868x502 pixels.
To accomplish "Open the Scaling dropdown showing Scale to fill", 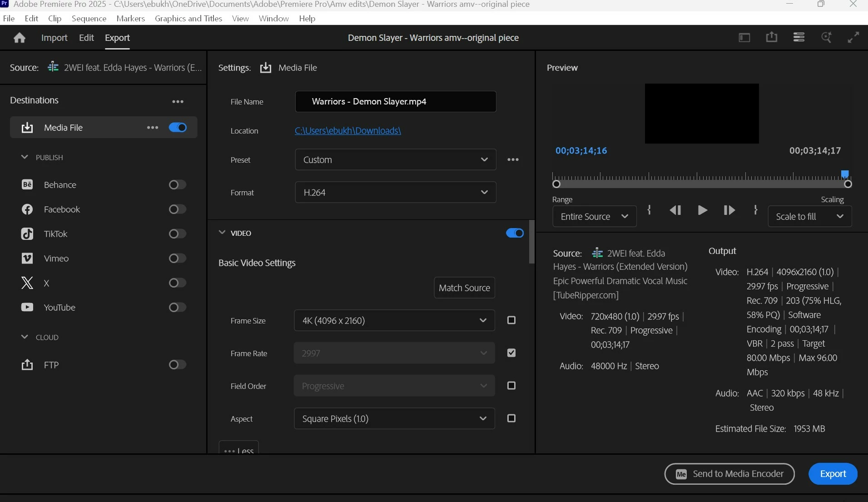I will [x=810, y=217].
